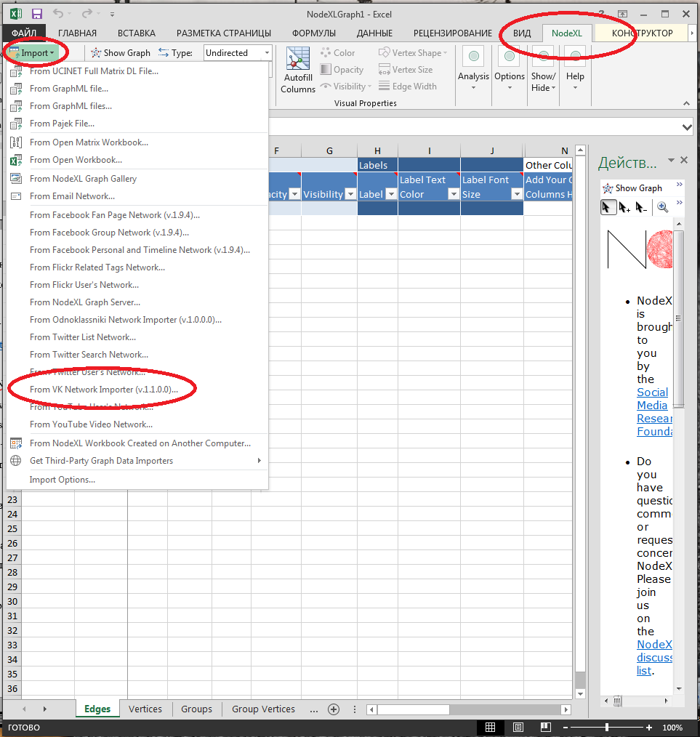Close the document actions pane
700x737 pixels.
684,161
